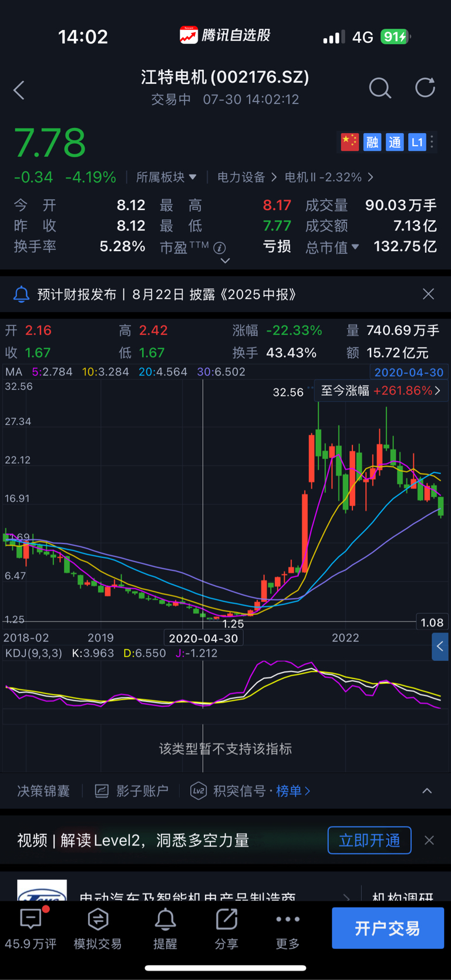Open 影子账户 shadow account icon

tap(102, 791)
